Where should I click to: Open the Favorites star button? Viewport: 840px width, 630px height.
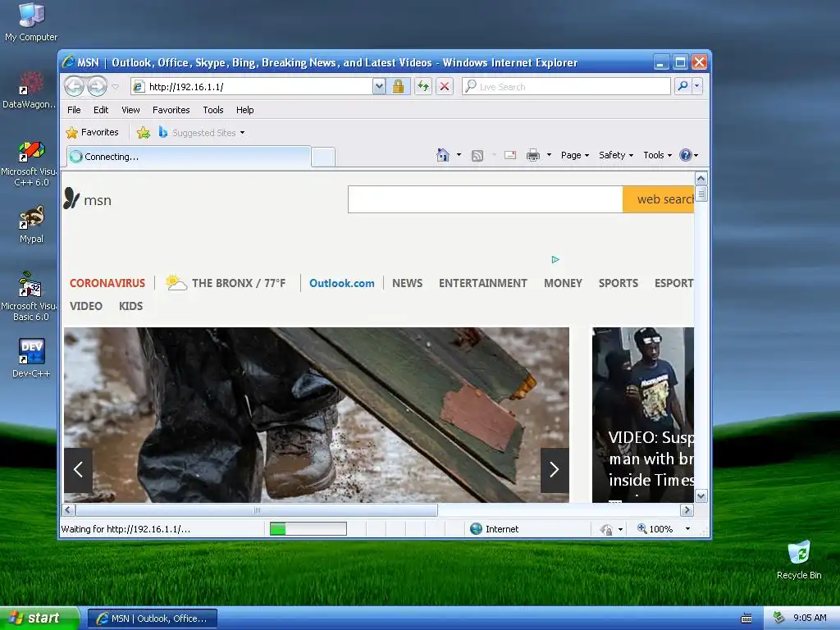(x=92, y=132)
